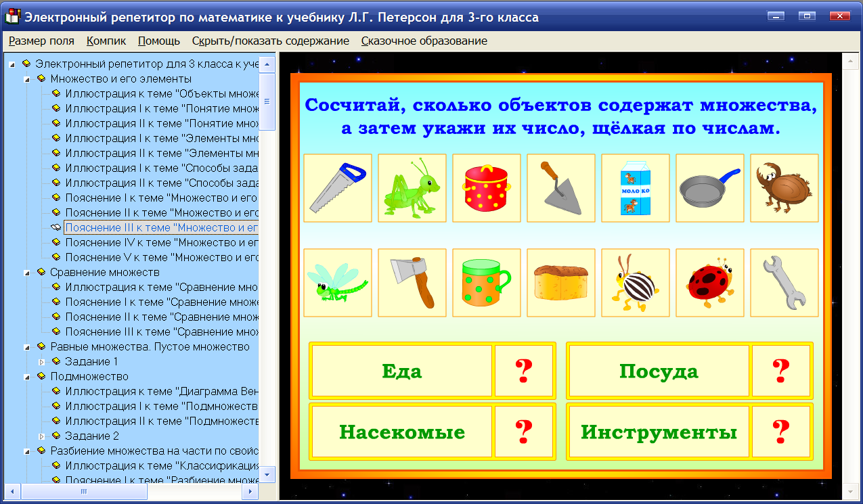Click the bread loaf picture
863x504 pixels.
click(x=560, y=283)
